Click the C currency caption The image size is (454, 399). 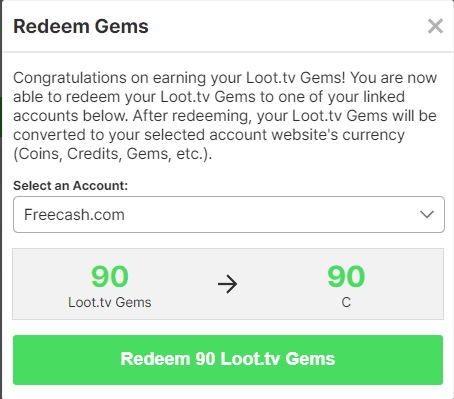346,302
